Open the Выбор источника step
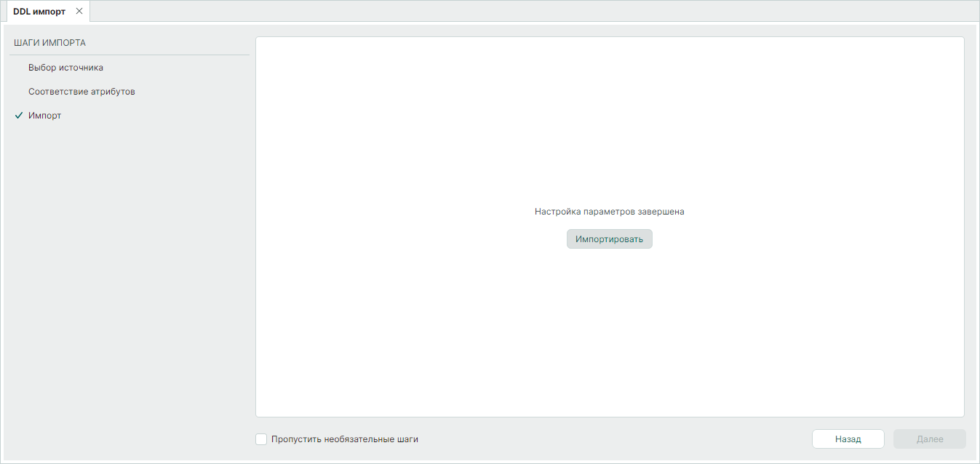The width and height of the screenshot is (980, 464). [x=65, y=68]
